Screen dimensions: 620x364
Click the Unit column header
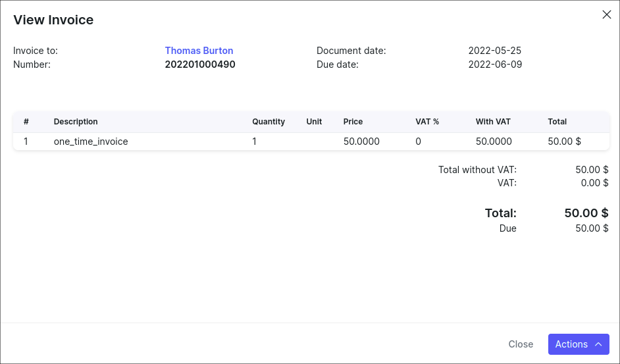tap(314, 122)
